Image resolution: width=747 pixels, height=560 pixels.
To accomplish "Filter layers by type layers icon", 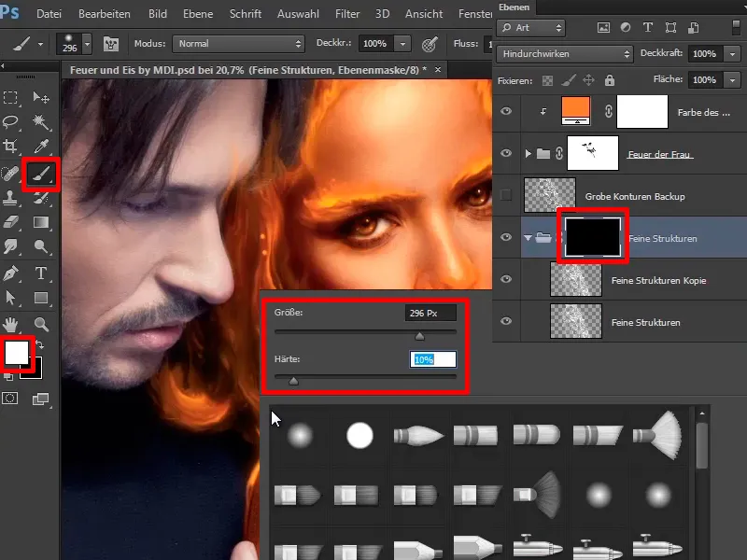I will pos(648,28).
